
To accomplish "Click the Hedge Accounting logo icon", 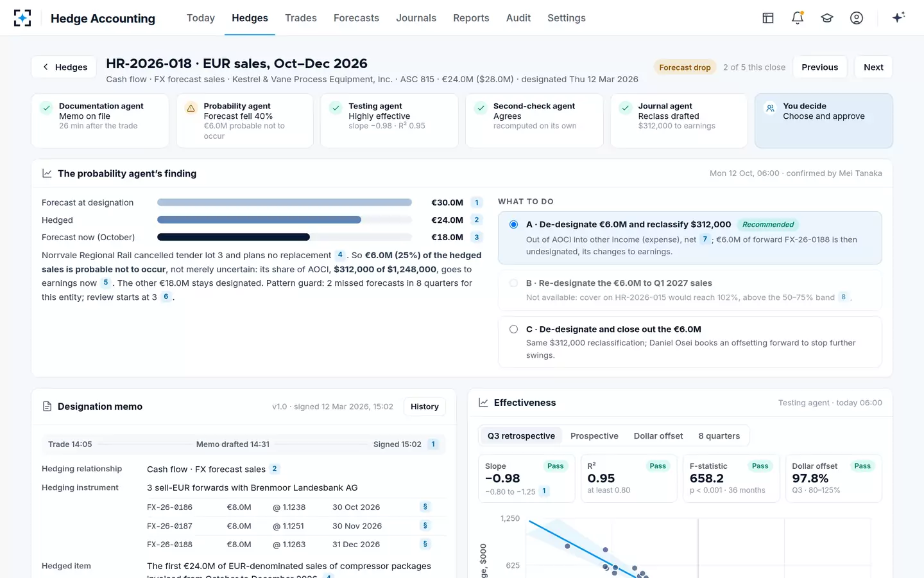I will coord(22,18).
